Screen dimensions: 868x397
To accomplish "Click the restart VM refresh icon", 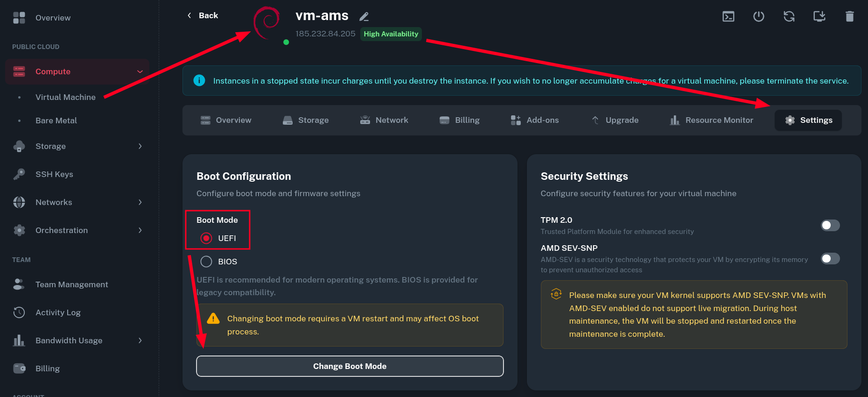I will pyautogui.click(x=789, y=17).
